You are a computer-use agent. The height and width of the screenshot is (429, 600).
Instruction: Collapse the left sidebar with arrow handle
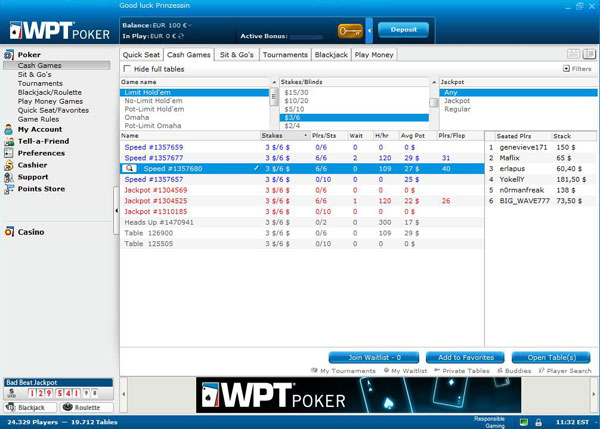[116, 210]
